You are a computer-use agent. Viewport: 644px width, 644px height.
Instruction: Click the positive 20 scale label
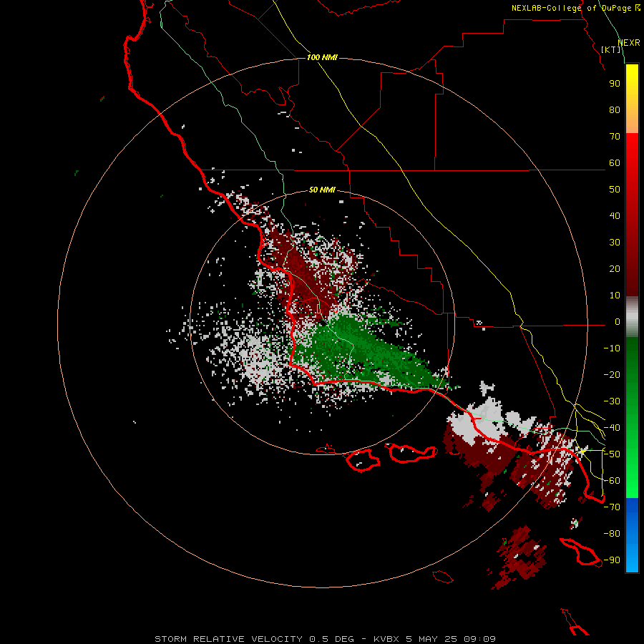pyautogui.click(x=615, y=269)
